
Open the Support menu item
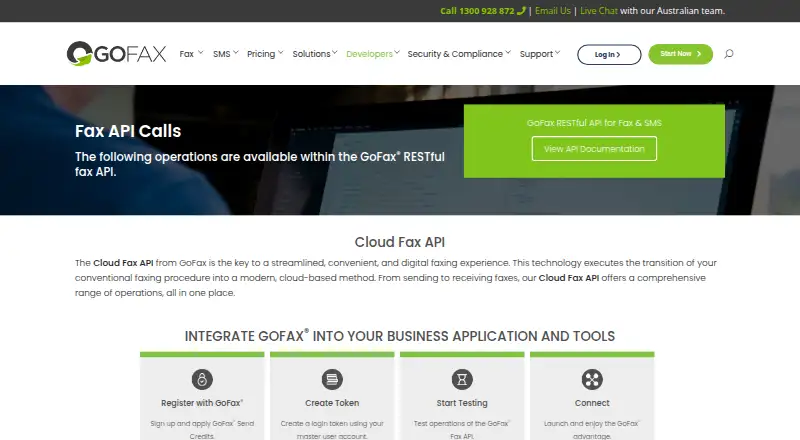click(x=536, y=54)
